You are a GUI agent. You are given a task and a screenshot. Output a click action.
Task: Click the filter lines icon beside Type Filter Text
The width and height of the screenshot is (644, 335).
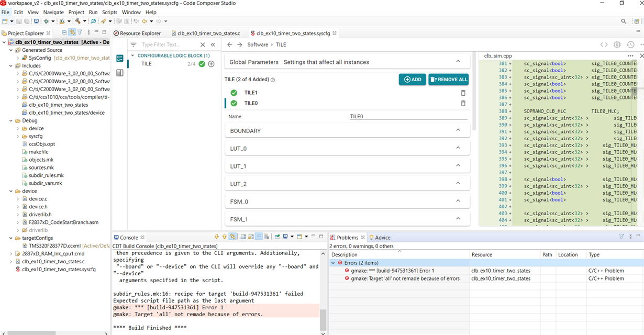[134, 45]
